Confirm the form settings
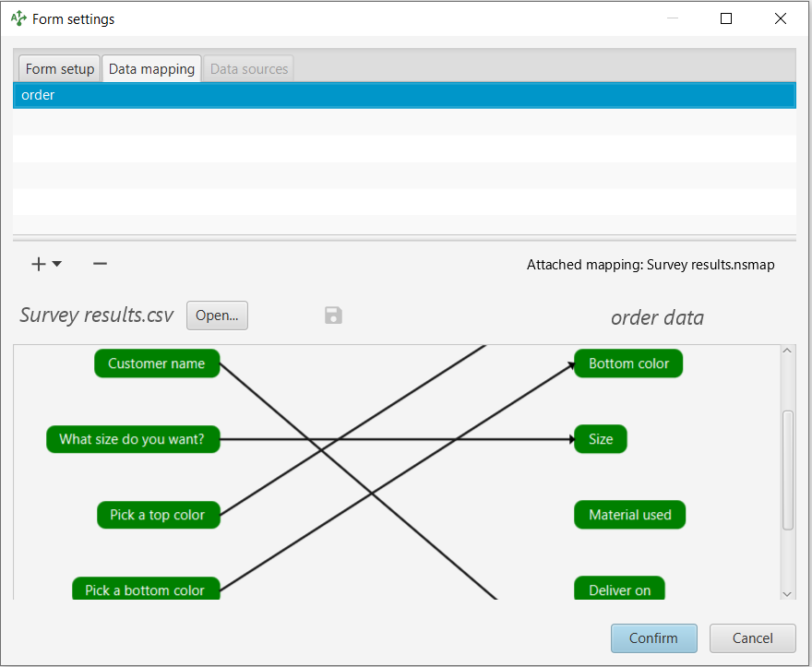Screen dimensions: 812x667 653,638
